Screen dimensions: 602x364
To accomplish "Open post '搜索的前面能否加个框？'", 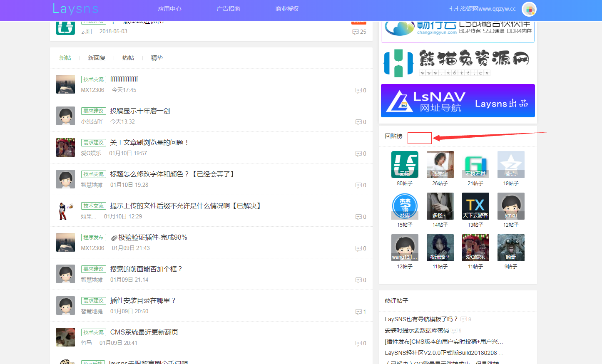I will coord(147,269).
